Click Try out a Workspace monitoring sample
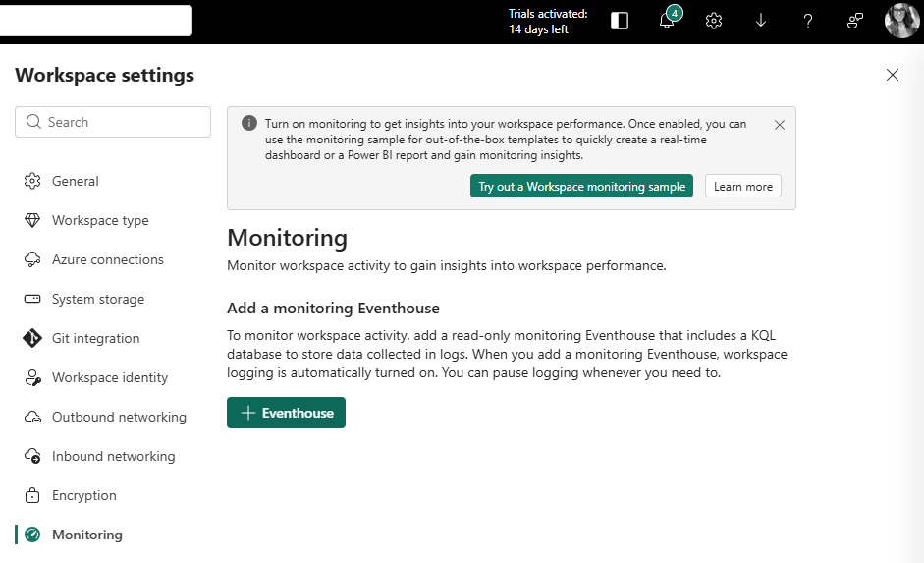Screen dimensions: 924x563 (x=581, y=187)
